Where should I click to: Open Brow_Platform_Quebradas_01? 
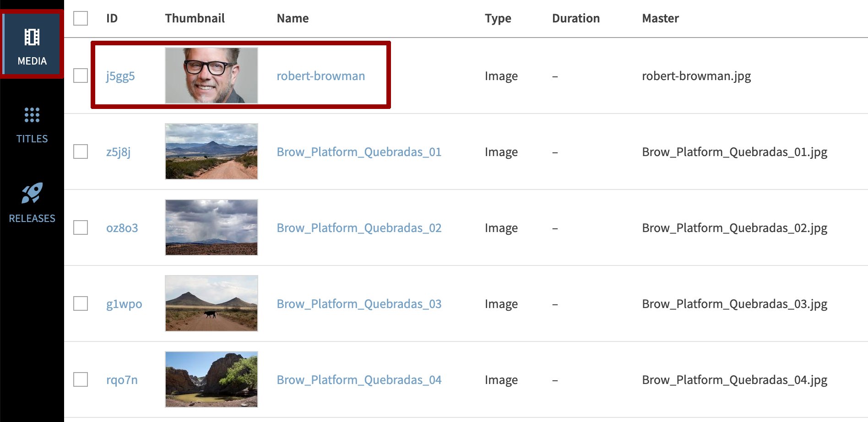click(x=358, y=151)
